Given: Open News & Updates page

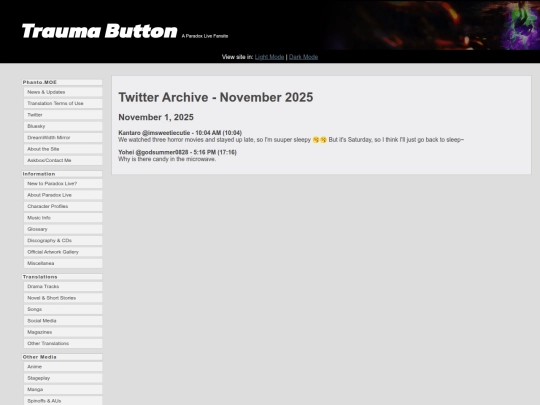Looking at the screenshot, I should [63, 92].
